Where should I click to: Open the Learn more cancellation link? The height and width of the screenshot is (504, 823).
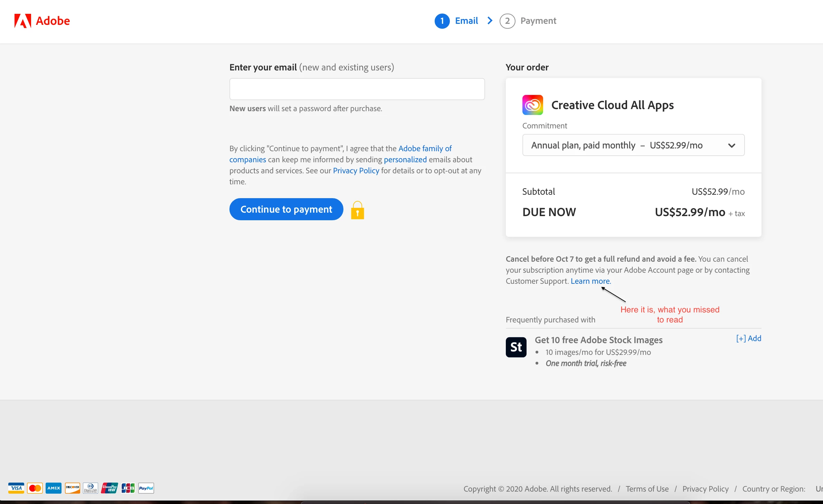(590, 281)
